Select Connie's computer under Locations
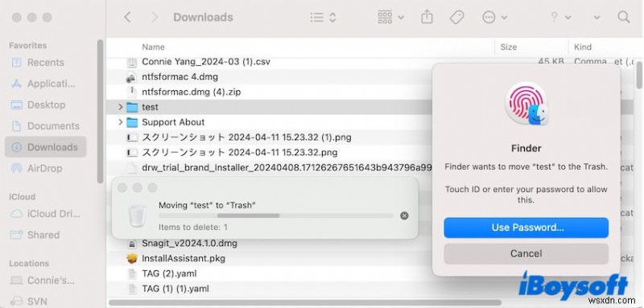 tap(46, 281)
